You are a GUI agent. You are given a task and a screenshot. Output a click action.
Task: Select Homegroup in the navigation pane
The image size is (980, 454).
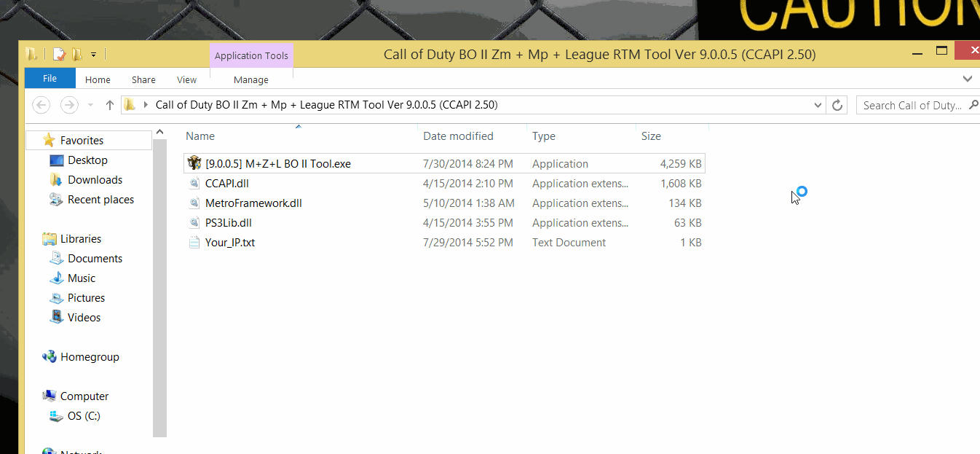90,357
